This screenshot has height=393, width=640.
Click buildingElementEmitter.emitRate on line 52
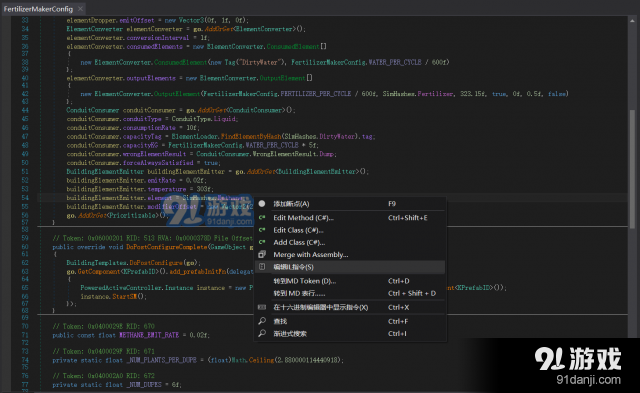coord(121,180)
